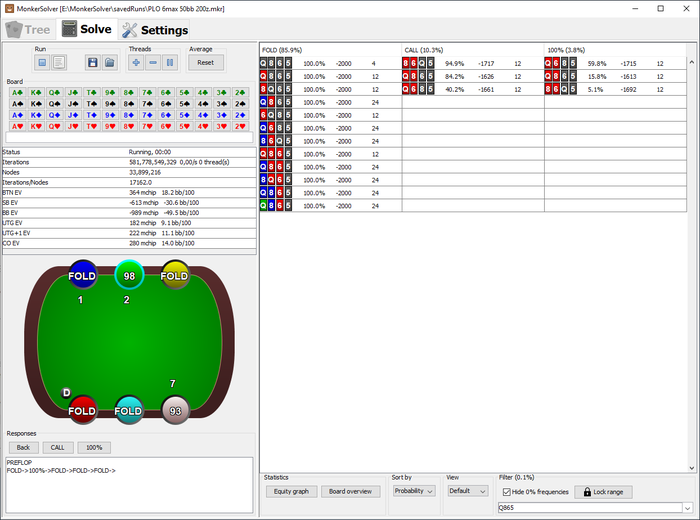The image size is (700, 520).
Task: Click the BTN EV row value
Action: pyautogui.click(x=162, y=192)
